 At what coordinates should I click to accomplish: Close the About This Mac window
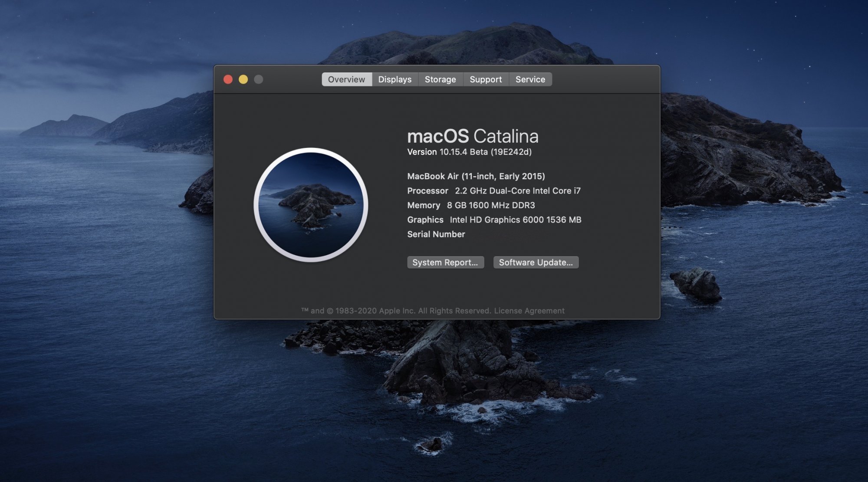click(228, 79)
